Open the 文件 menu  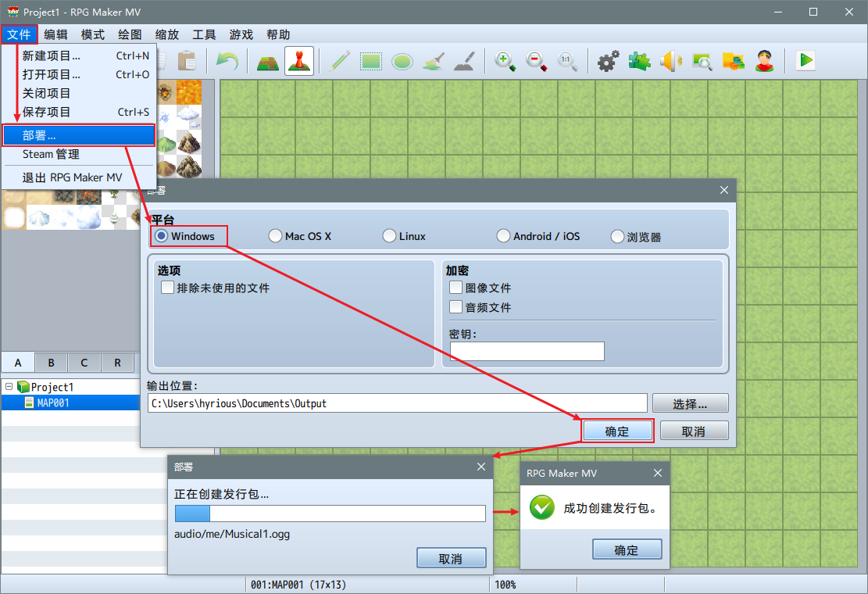pyautogui.click(x=19, y=34)
